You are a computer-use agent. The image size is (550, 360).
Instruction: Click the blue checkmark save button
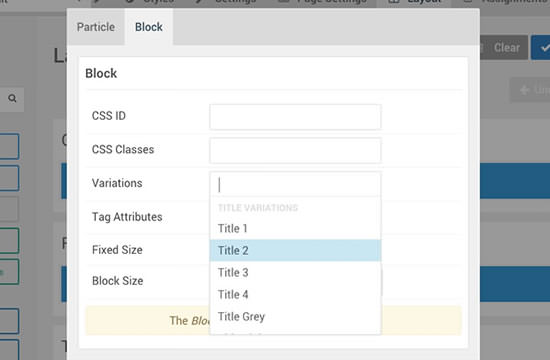[541, 47]
